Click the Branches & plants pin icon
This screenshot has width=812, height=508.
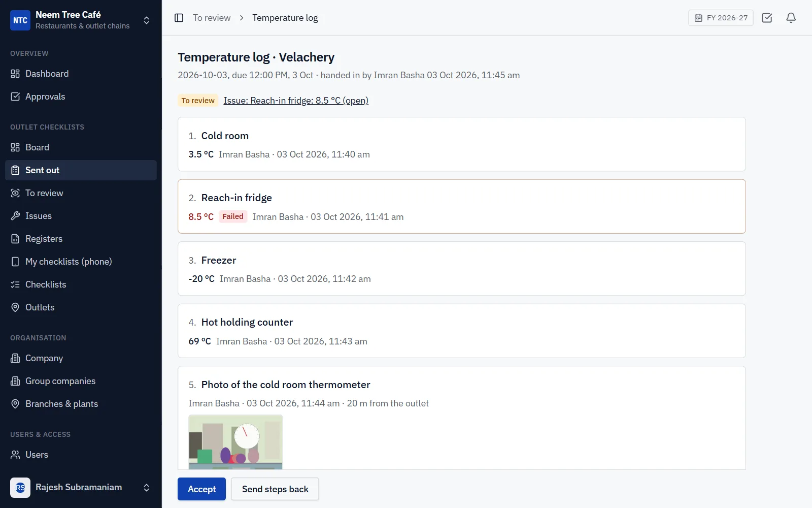(x=15, y=404)
